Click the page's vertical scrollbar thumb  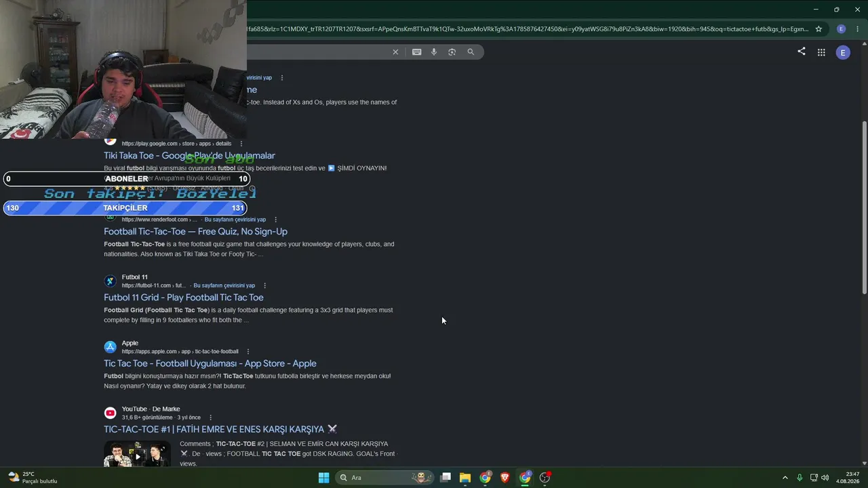click(x=864, y=207)
